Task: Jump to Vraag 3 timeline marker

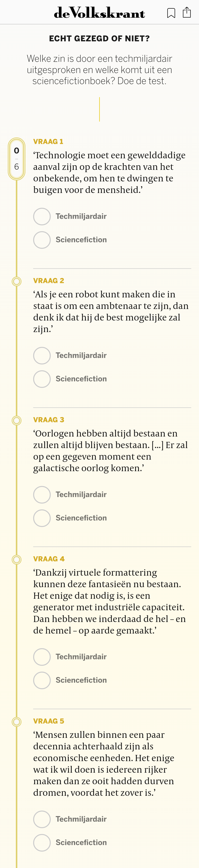Action: [x=16, y=420]
